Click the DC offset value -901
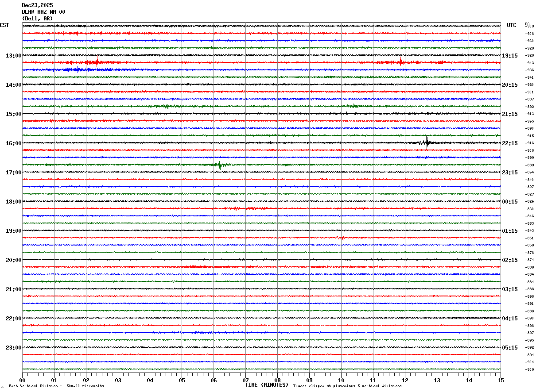The height and width of the screenshot is (392, 536). point(530,92)
